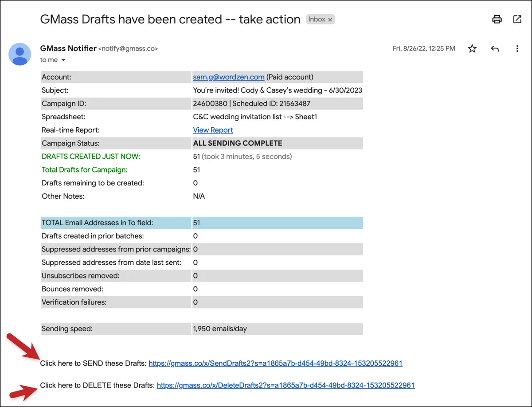Click the notify@gmass.co sender address

[x=128, y=49]
